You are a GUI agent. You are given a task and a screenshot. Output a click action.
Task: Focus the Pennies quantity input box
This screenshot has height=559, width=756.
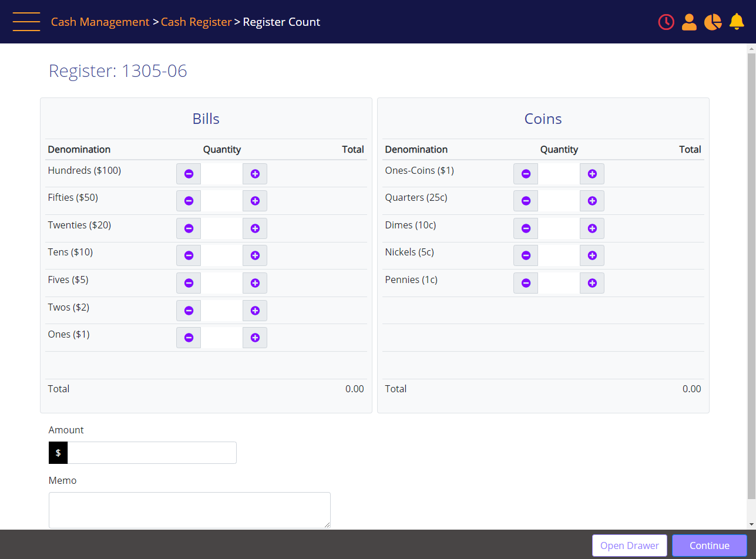coord(559,283)
